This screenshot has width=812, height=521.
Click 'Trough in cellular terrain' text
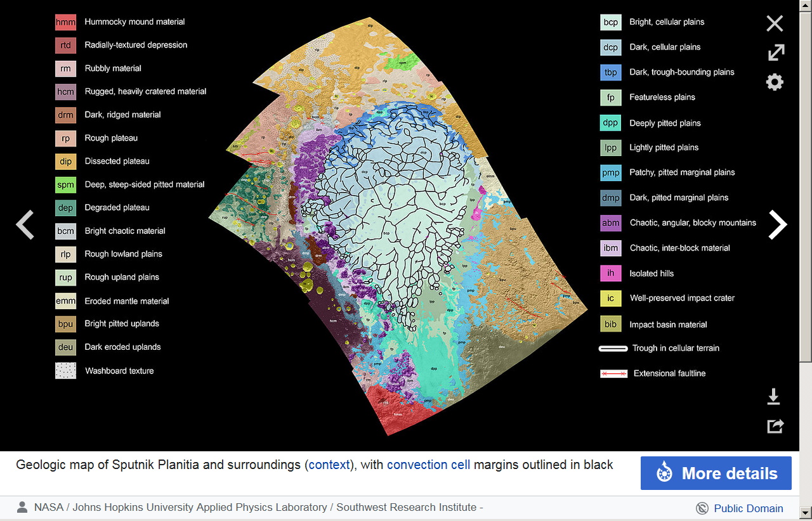coord(676,348)
